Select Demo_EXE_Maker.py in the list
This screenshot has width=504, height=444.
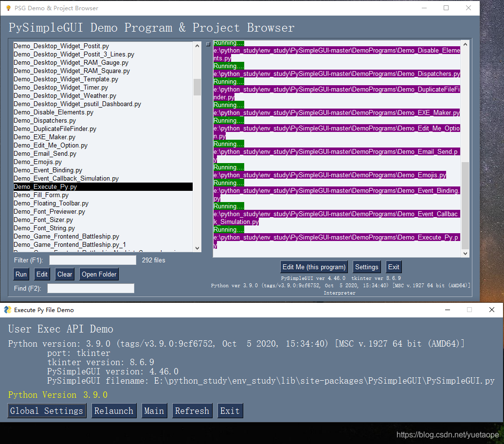(x=103, y=137)
